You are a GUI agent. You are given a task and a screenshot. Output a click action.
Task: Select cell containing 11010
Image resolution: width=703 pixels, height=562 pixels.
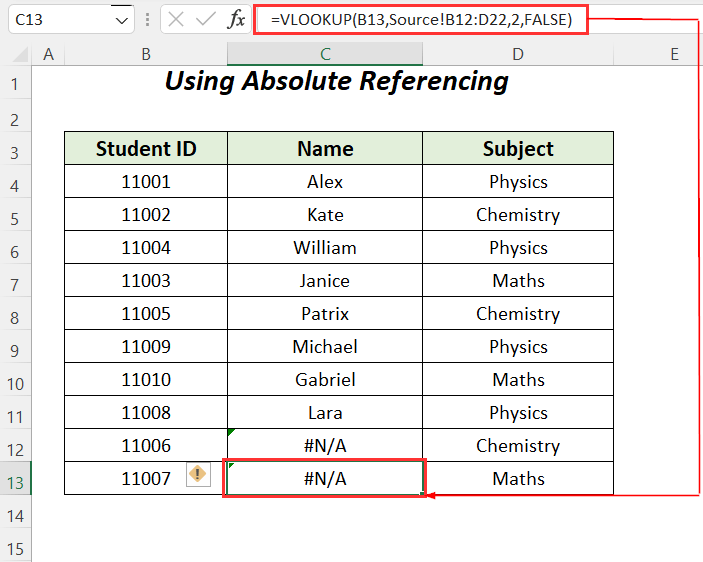click(x=146, y=380)
